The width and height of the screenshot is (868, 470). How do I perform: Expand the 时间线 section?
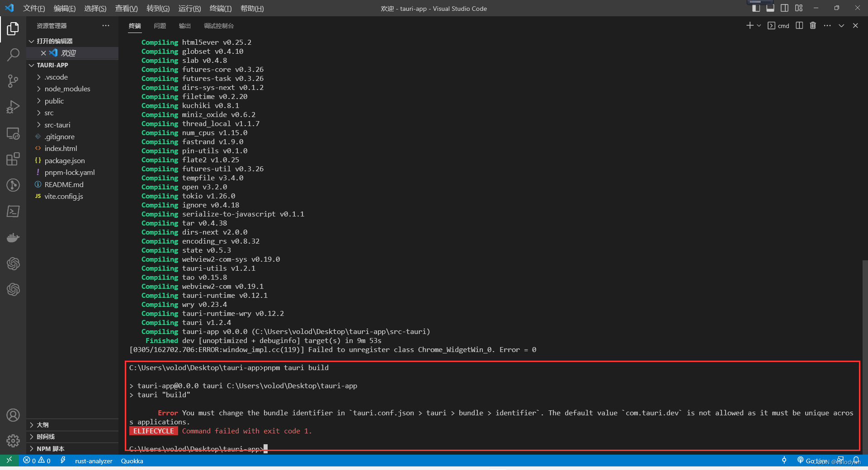coord(72,437)
